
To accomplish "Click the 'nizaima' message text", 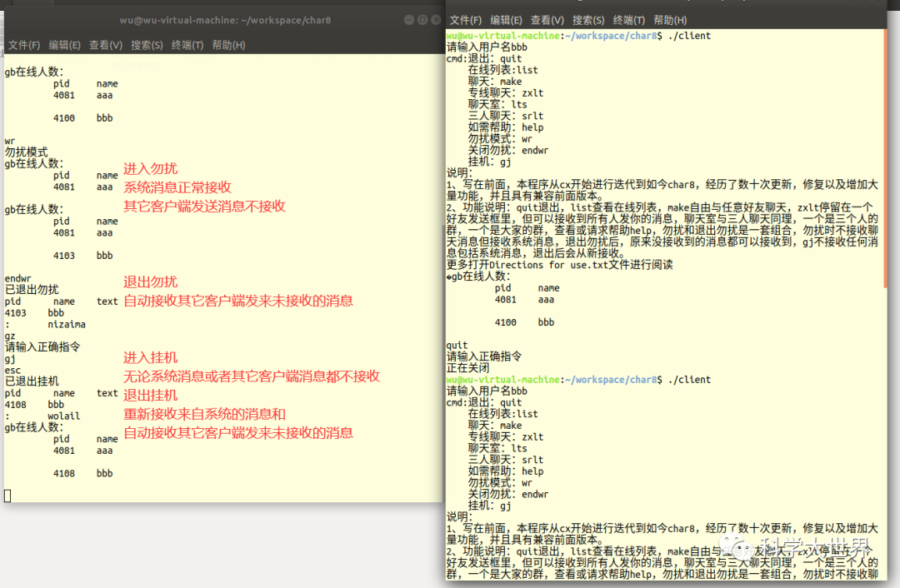I will [67, 324].
